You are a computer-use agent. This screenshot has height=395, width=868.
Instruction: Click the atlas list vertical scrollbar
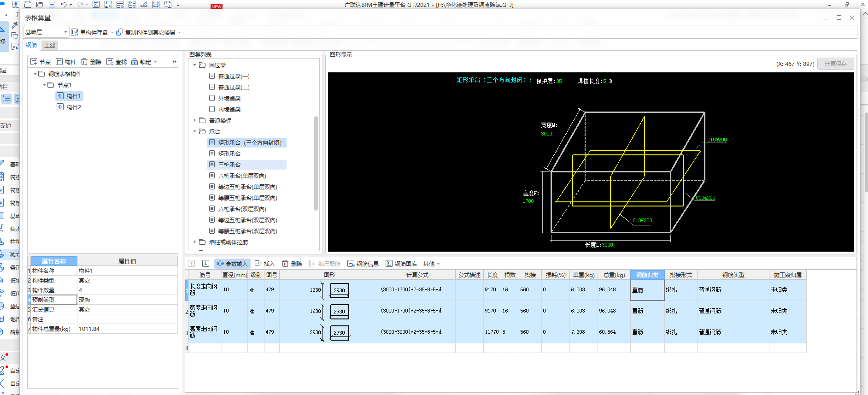[316, 164]
